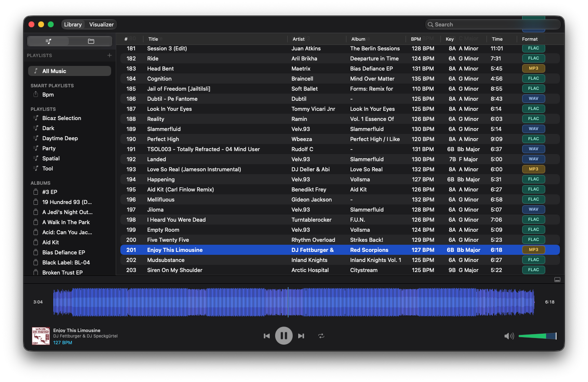
Task: Sort tracks by Time column
Action: [x=497, y=39]
